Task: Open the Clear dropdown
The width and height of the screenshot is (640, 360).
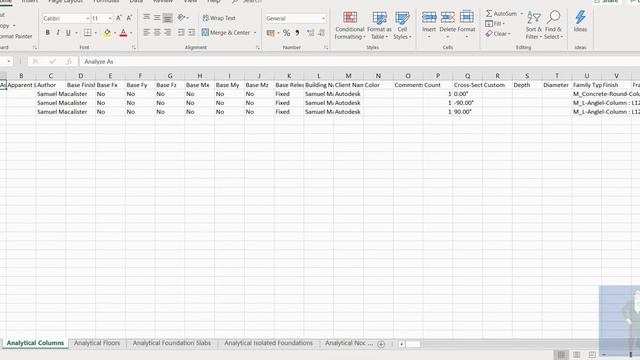Action: 498,34
